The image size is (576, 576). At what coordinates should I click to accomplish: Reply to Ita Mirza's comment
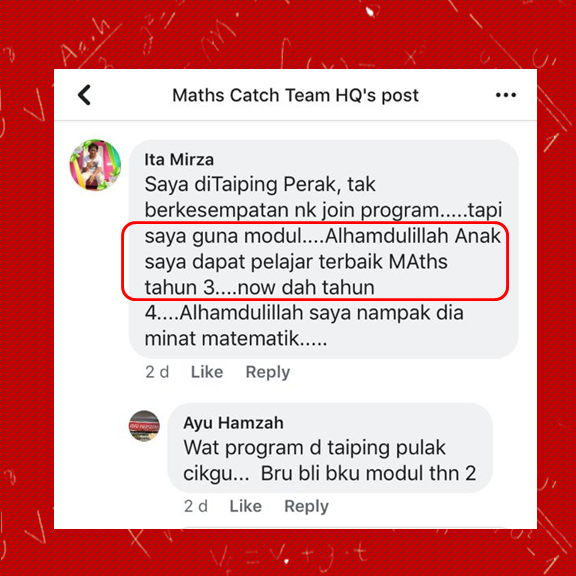pyautogui.click(x=268, y=372)
